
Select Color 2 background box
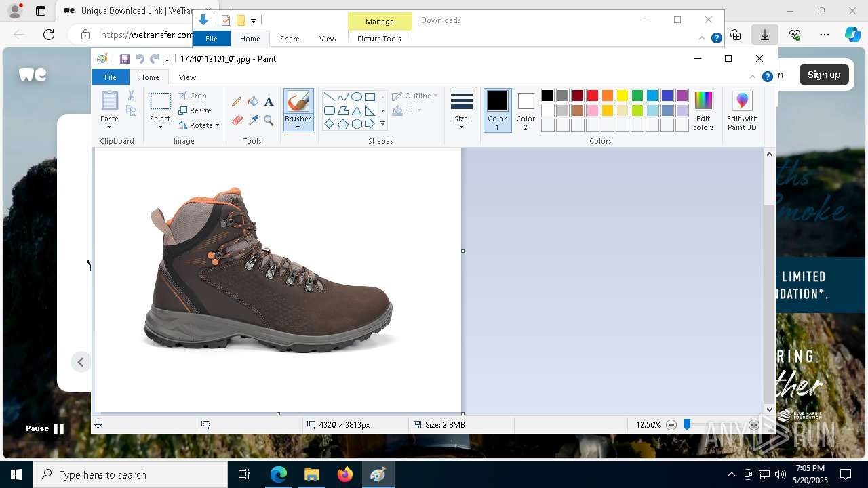(x=526, y=110)
